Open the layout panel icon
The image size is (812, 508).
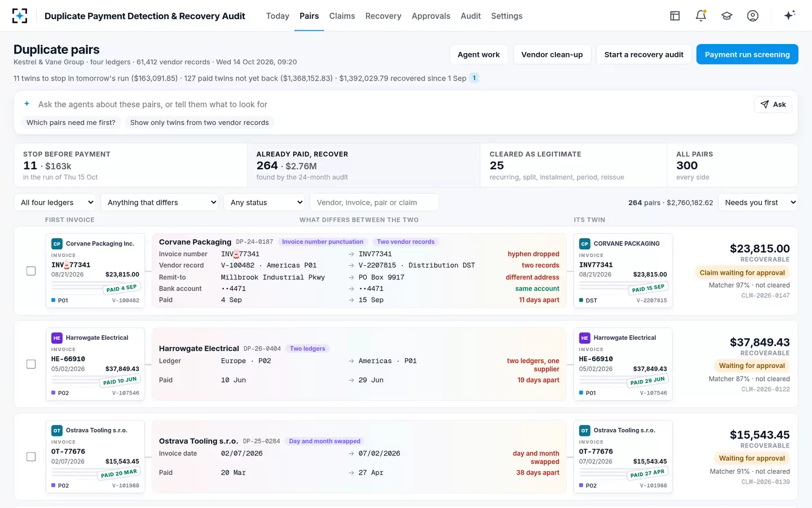pos(675,16)
